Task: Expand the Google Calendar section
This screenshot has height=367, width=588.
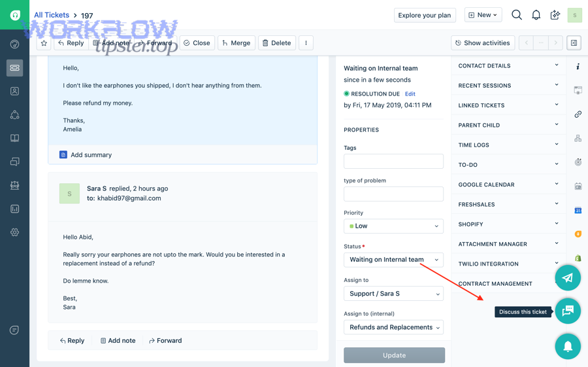Action: tap(508, 185)
